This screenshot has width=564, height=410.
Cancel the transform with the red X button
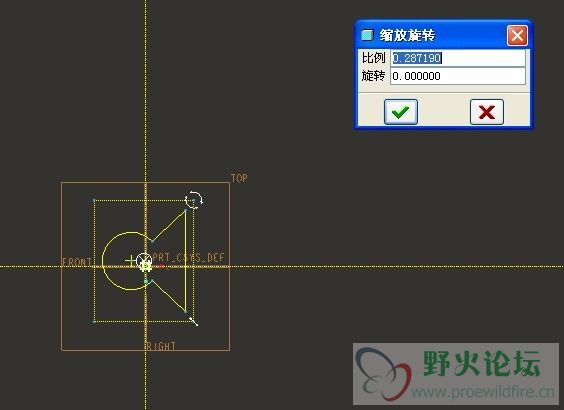point(487,112)
